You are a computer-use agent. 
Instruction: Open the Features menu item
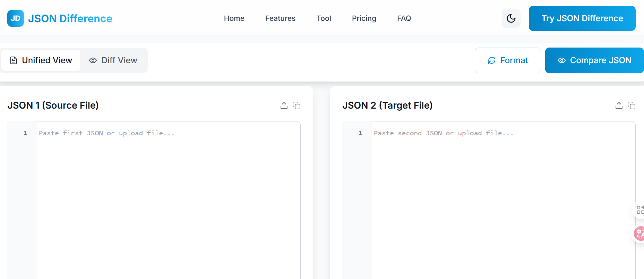pyautogui.click(x=280, y=18)
